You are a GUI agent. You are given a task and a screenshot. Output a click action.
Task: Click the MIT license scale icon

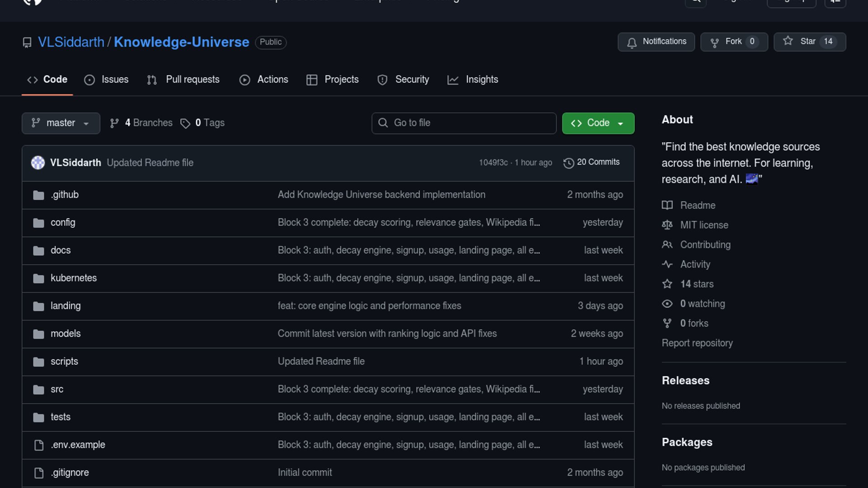pos(667,225)
